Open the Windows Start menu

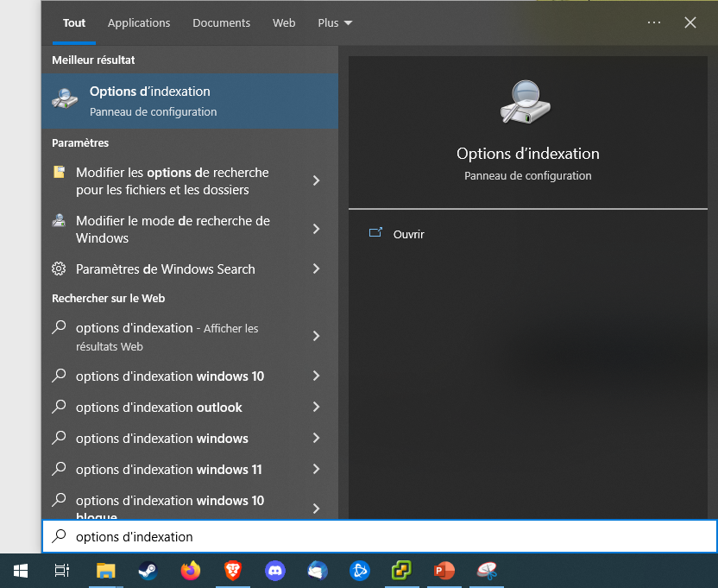point(21,571)
